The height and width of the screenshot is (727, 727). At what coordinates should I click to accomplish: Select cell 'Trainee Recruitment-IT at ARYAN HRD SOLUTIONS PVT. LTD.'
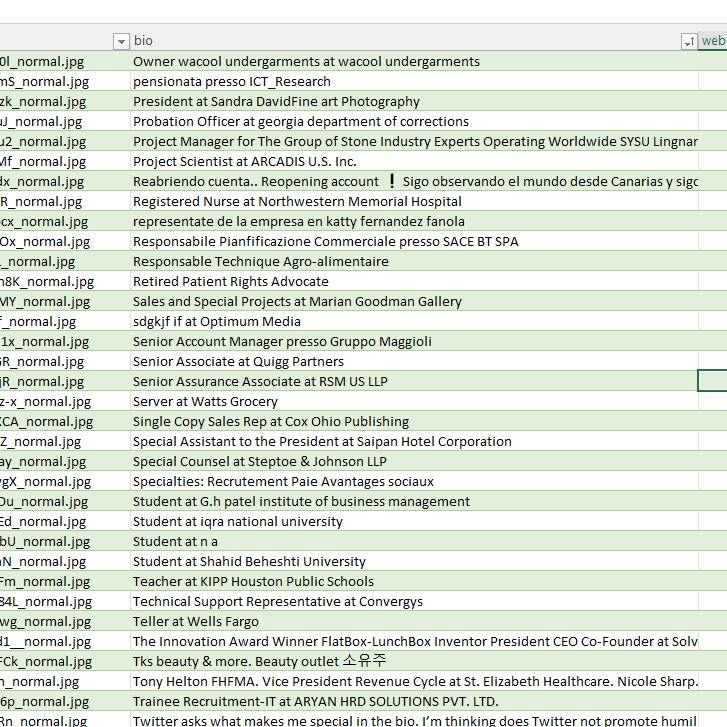pyautogui.click(x=414, y=701)
